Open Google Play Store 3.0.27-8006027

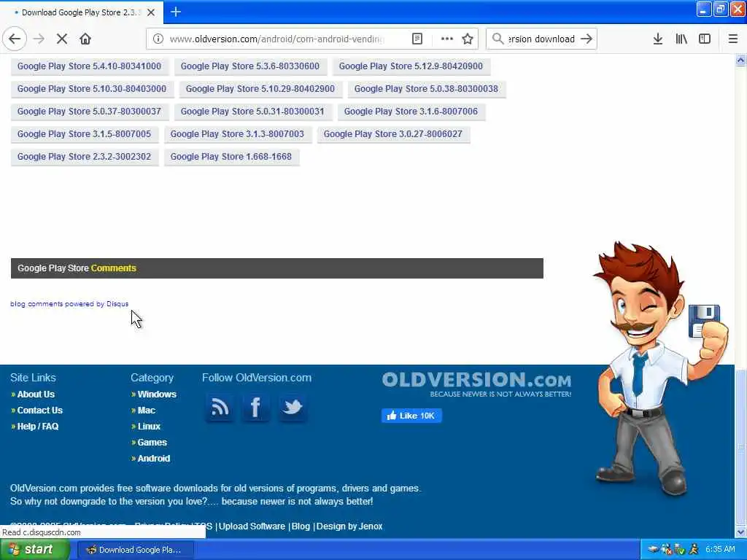393,134
